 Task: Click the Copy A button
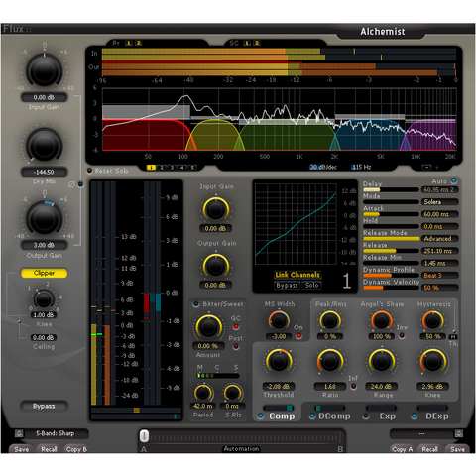[x=402, y=449]
